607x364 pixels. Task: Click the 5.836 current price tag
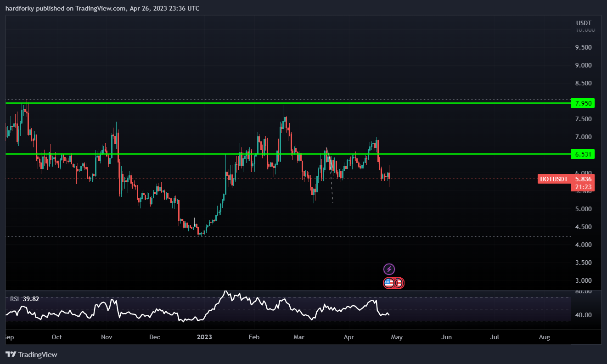click(583, 179)
